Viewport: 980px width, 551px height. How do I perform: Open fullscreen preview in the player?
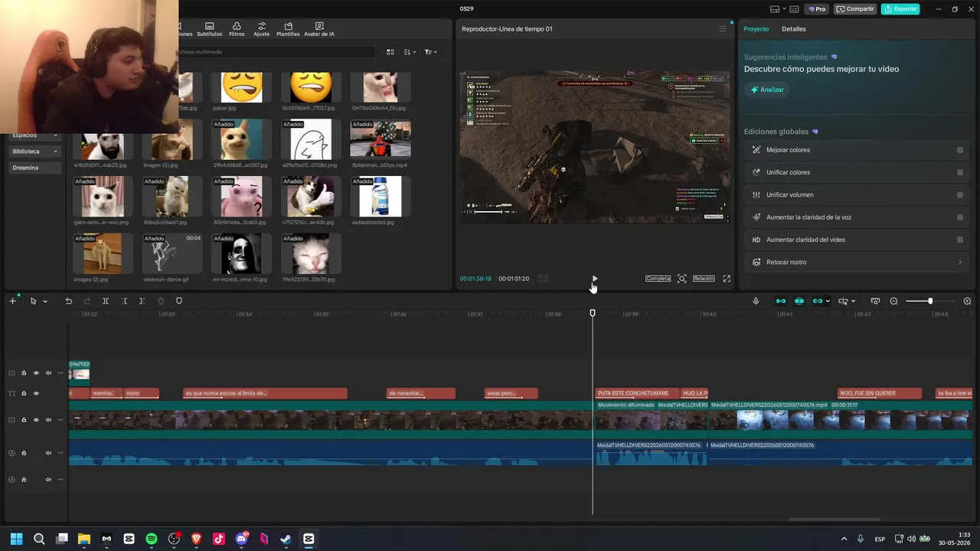point(727,279)
